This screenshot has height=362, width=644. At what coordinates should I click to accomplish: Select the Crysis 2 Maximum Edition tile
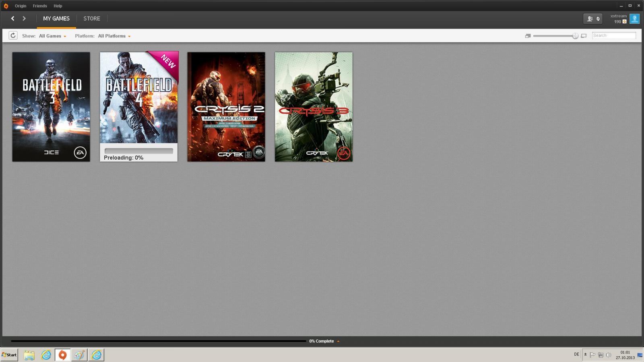pos(226,107)
